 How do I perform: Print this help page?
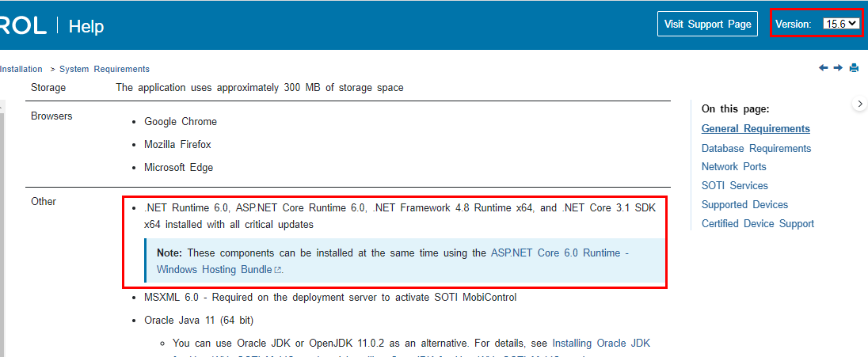click(x=854, y=68)
